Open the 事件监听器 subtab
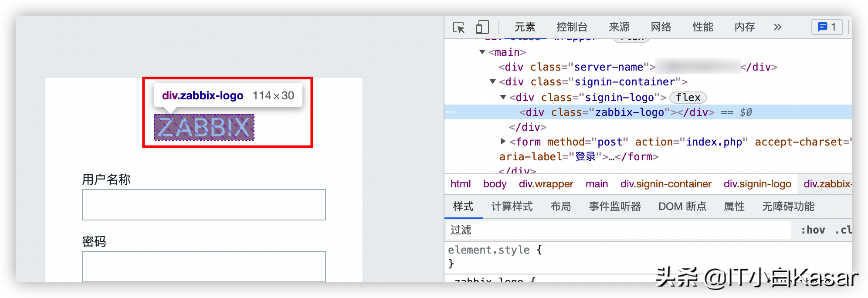868x298 pixels. [x=615, y=207]
